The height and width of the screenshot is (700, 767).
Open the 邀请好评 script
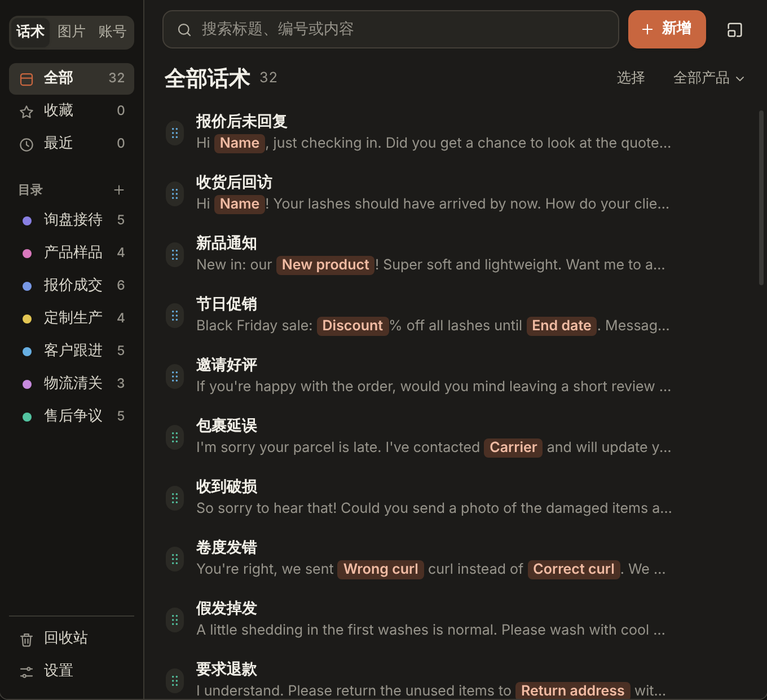456,376
